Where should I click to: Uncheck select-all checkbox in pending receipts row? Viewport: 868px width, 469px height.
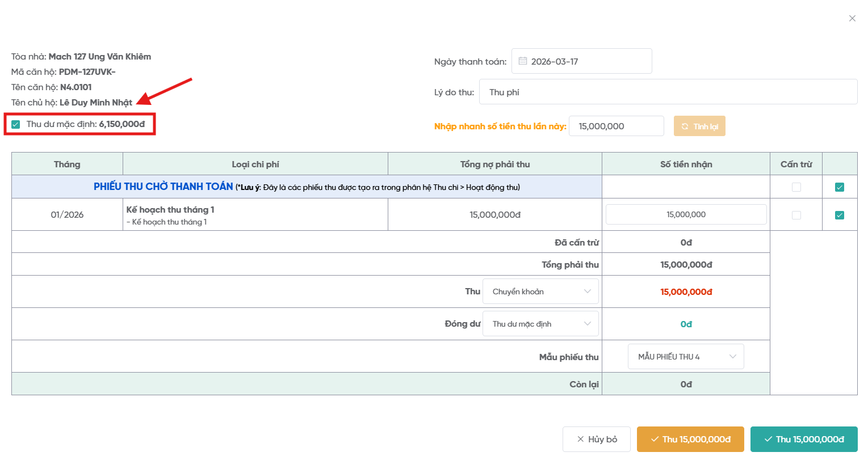click(x=840, y=187)
